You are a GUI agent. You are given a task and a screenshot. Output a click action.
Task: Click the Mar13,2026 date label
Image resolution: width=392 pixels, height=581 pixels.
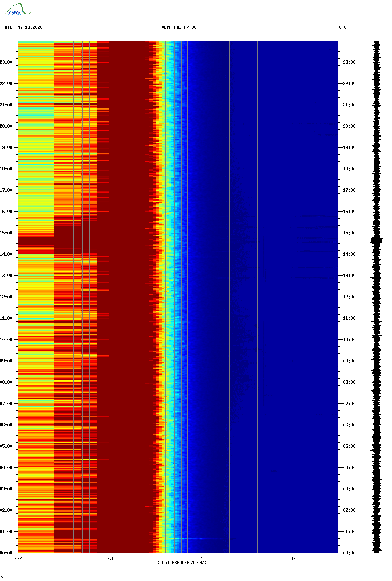point(30,27)
